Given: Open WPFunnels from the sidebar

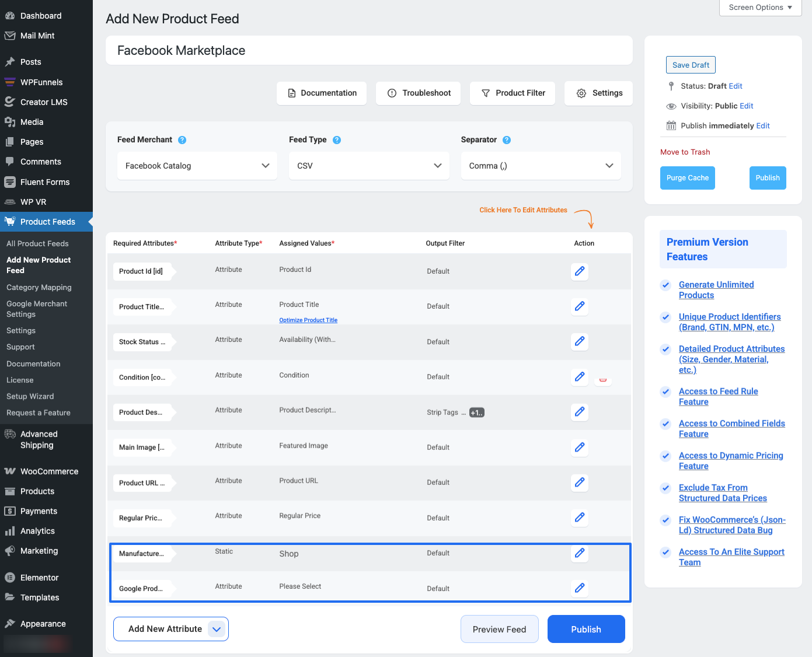Looking at the screenshot, I should click(41, 82).
